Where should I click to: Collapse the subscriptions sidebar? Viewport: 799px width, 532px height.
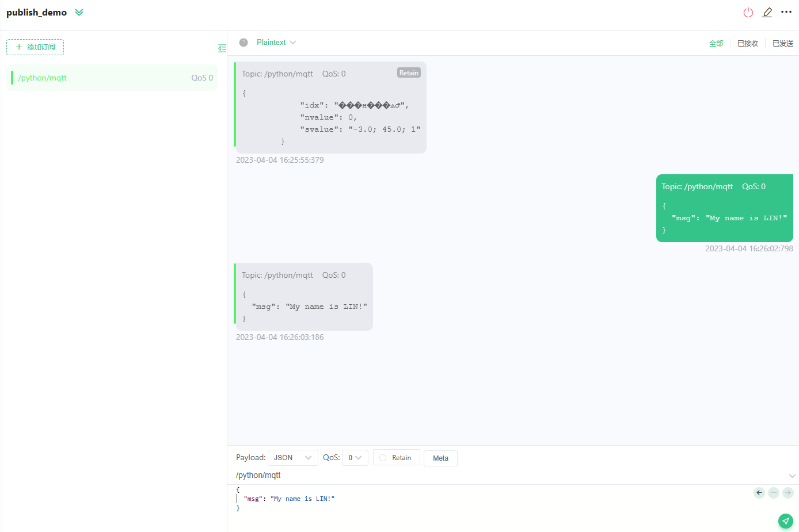222,48
